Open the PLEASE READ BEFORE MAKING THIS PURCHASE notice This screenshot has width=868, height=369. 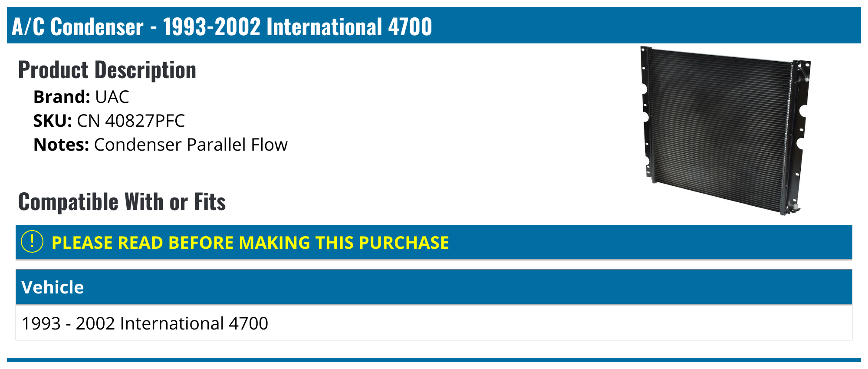[250, 243]
